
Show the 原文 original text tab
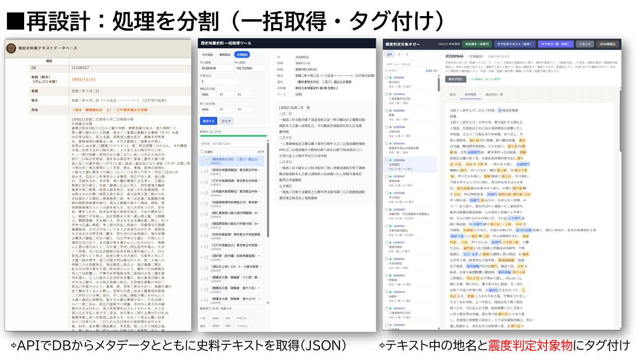click(452, 94)
